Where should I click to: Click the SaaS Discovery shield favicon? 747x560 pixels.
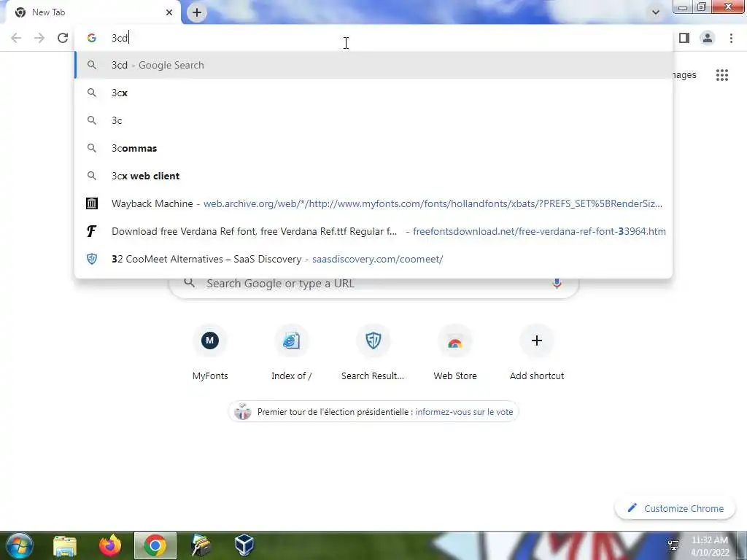pos(91,259)
